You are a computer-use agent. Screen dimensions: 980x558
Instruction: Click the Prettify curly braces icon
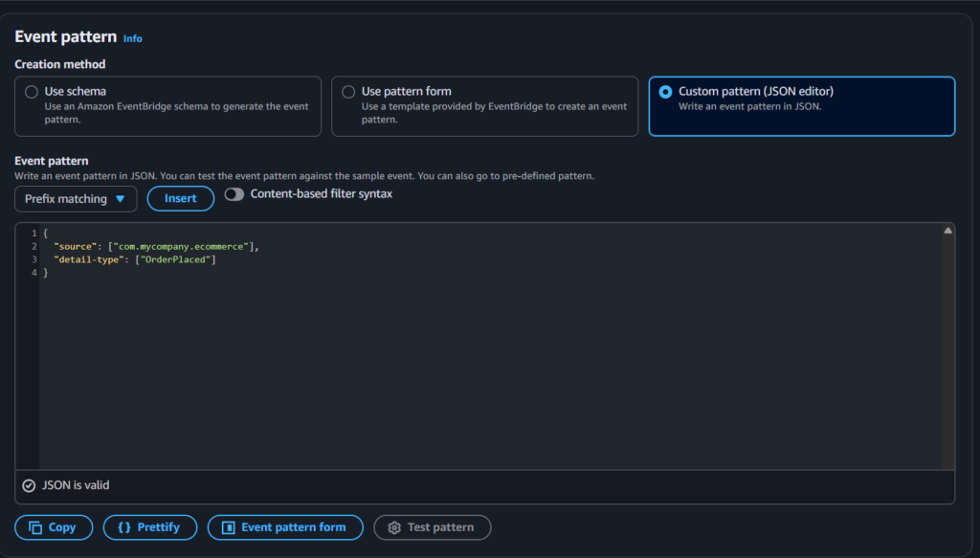click(x=123, y=527)
